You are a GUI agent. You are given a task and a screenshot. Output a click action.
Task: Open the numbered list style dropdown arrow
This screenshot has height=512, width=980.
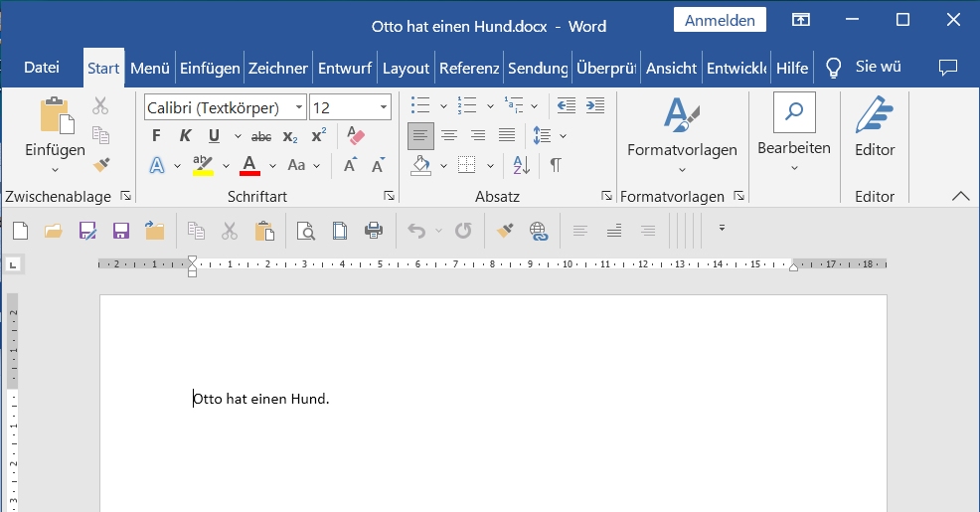pos(490,106)
